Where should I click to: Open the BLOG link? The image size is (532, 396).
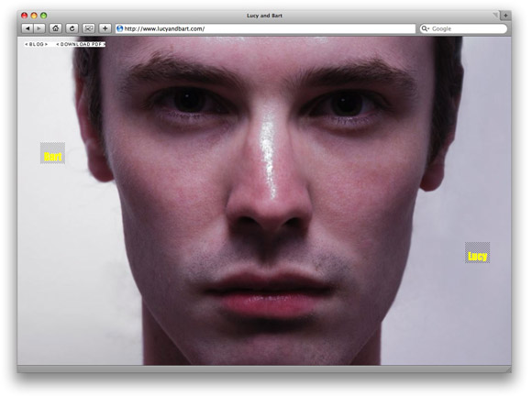37,44
